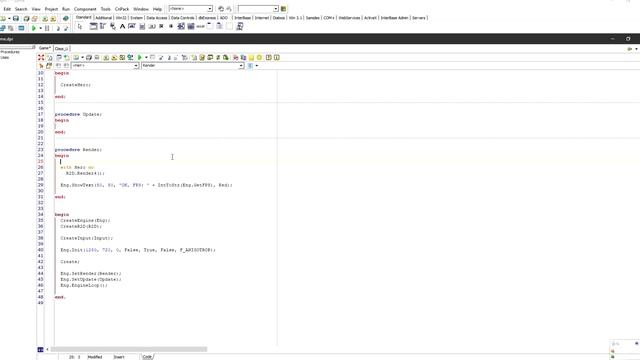Screen dimensions: 640x360
Task: Click the Save All toolbar icon
Action: coord(26,18)
